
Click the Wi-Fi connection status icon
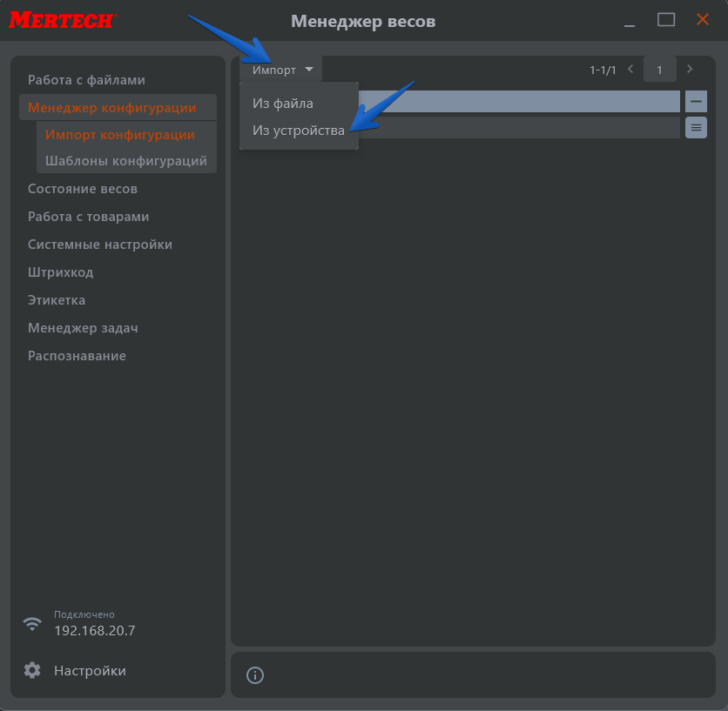point(32,624)
